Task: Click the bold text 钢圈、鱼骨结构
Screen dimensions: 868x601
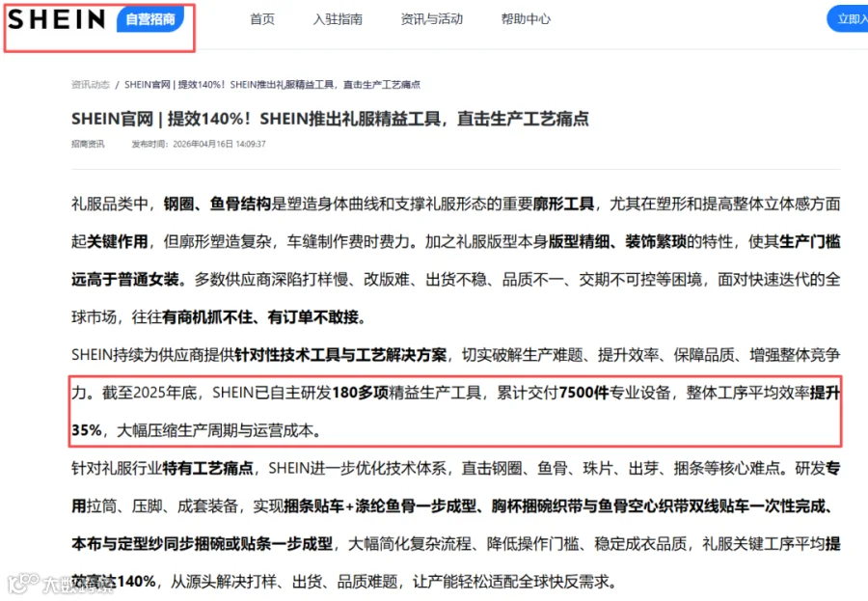Action: click(217, 204)
